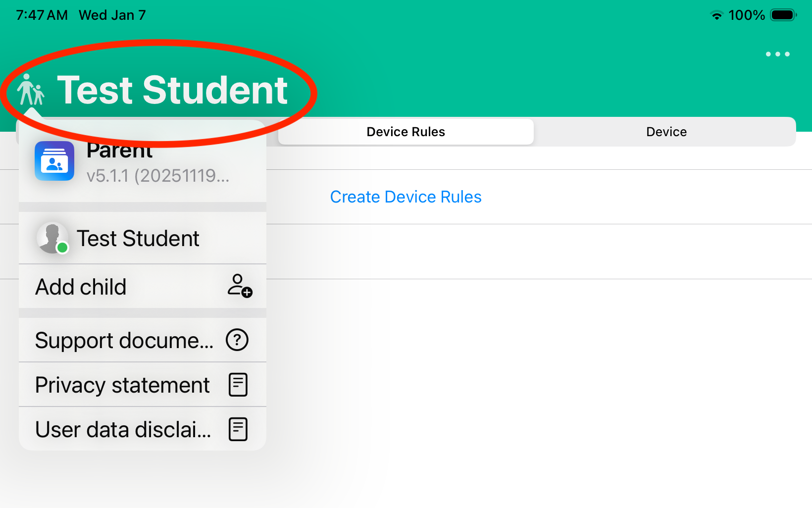
Task: Tap the User data disclaimer document icon
Action: 238,429
